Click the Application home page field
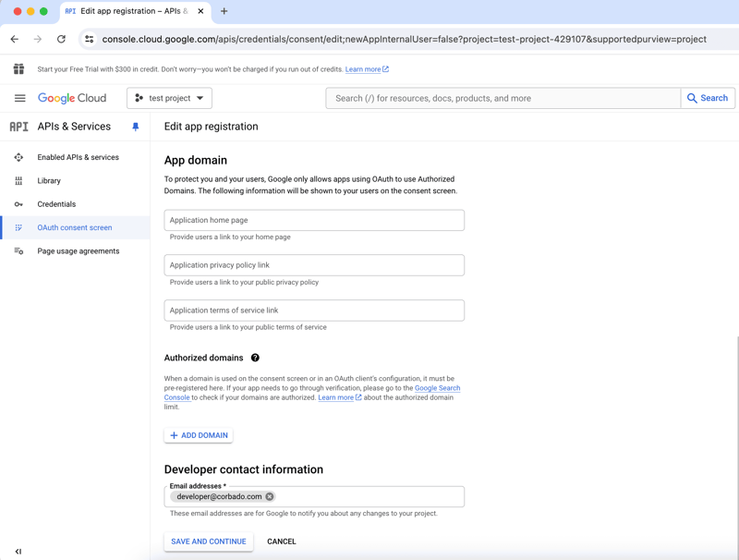The image size is (739, 560). 314,220
